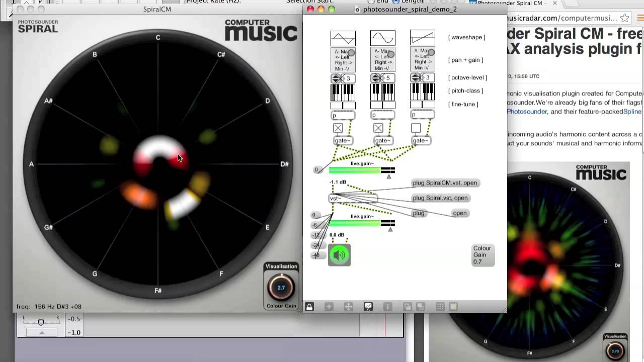Toggle the first oscillator gate checkbox

pos(338,128)
